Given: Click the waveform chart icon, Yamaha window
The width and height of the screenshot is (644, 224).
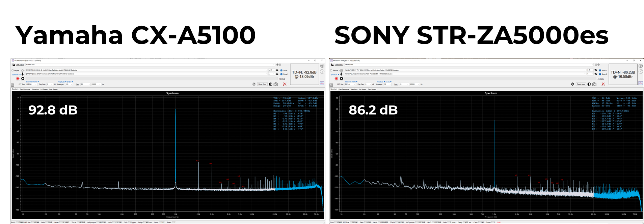Looking at the screenshot, I should (x=322, y=83).
